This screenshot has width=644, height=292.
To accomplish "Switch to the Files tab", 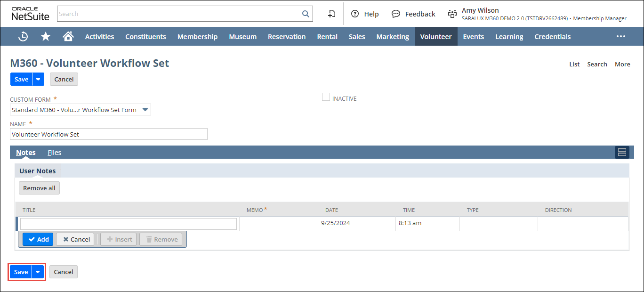I will pyautogui.click(x=55, y=153).
